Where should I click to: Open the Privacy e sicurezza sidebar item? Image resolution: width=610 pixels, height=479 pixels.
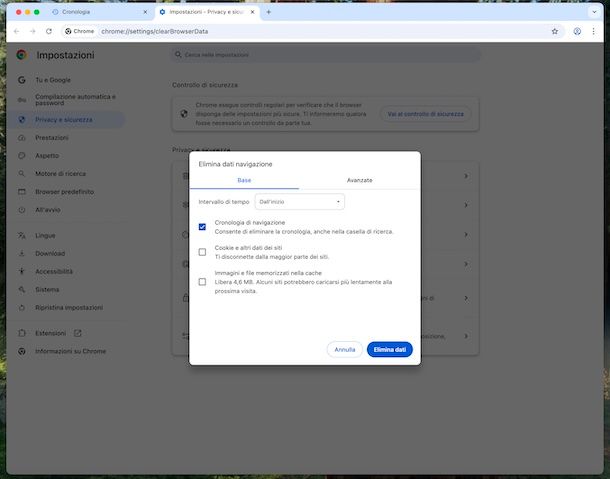64,119
